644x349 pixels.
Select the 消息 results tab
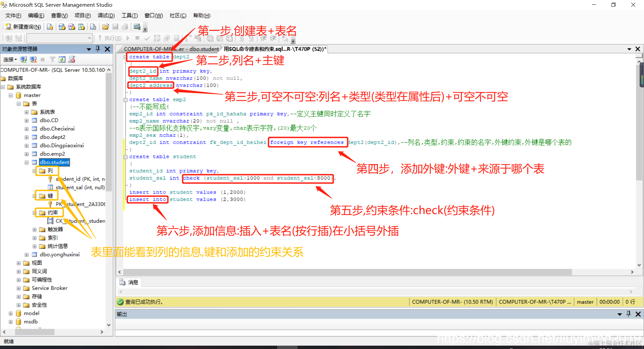coord(129,283)
